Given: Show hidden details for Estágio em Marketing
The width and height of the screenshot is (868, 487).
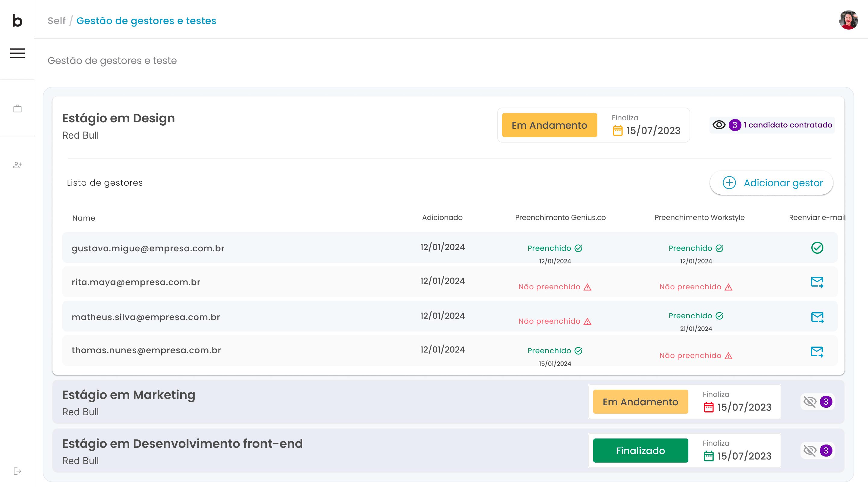Looking at the screenshot, I should [810, 402].
